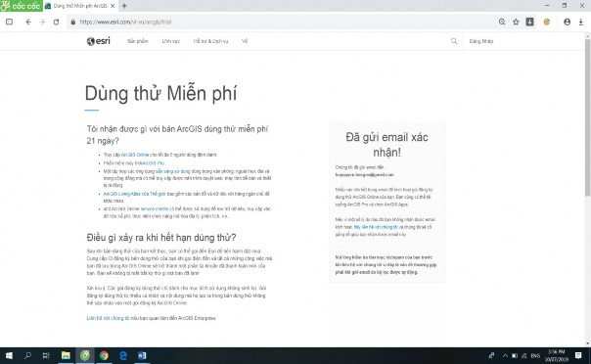
Task: Switch to Cốc Cốc taskbar icon
Action: tap(85, 355)
